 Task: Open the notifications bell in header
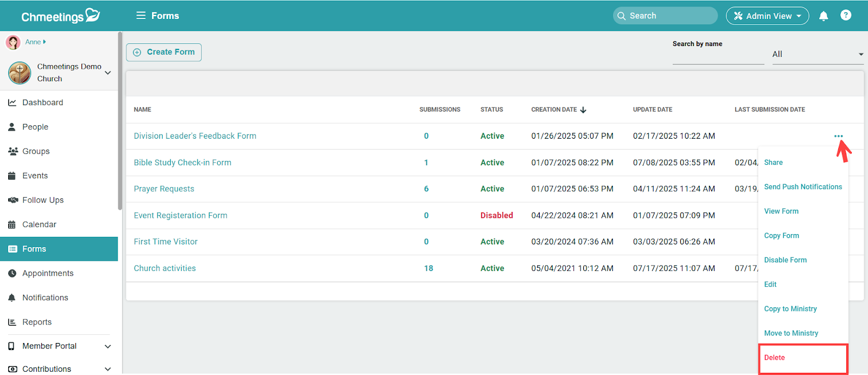pos(824,16)
